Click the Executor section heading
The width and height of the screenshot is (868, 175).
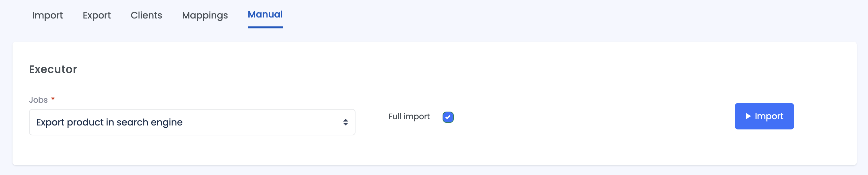click(x=53, y=69)
